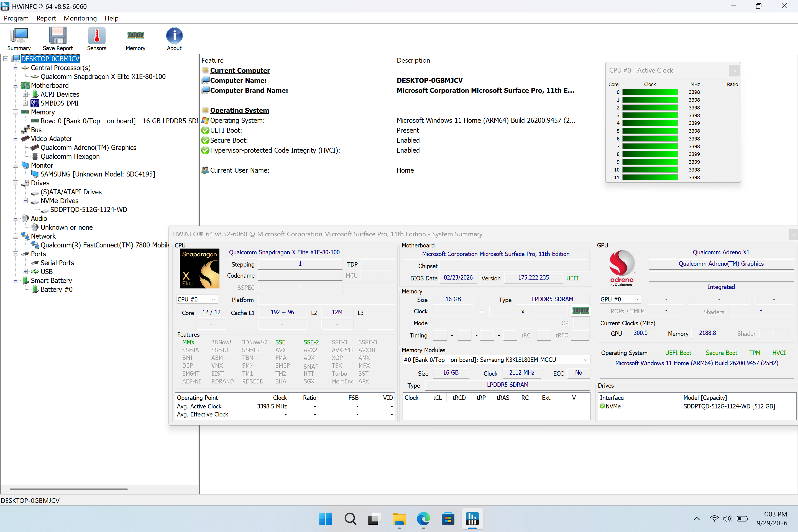Open the Summary toolbar icon
798x532 pixels.
[x=19, y=39]
